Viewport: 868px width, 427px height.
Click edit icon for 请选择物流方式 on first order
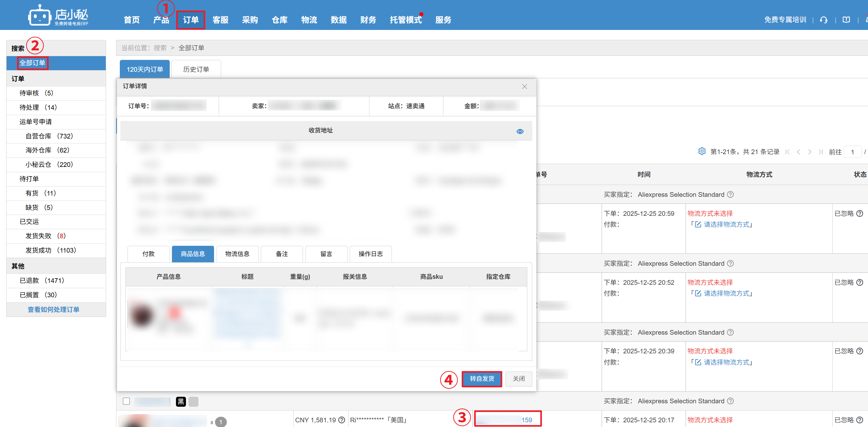[698, 224]
